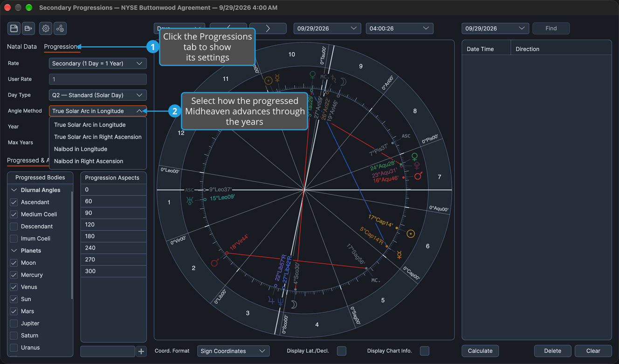Click the Delete button
The height and width of the screenshot is (364, 619).
[552, 351]
